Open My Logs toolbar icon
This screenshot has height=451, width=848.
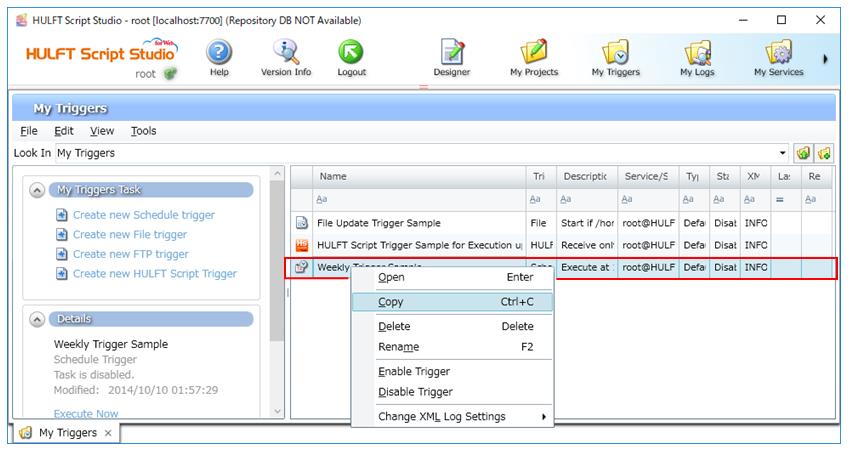pos(697,53)
